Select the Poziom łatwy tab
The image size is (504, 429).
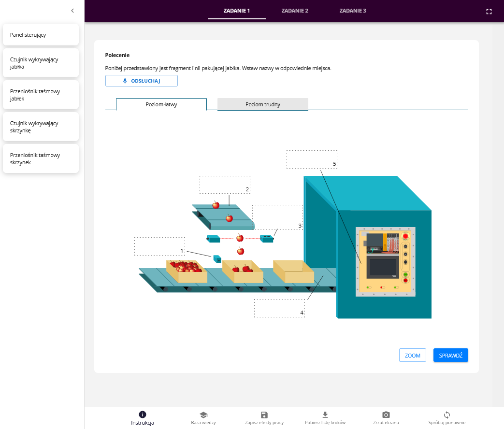coord(161,104)
